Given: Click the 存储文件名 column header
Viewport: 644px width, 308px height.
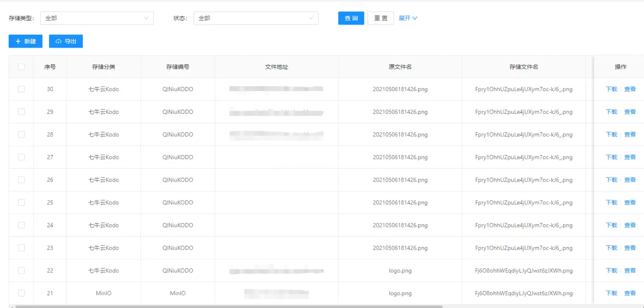Looking at the screenshot, I should click(x=524, y=67).
